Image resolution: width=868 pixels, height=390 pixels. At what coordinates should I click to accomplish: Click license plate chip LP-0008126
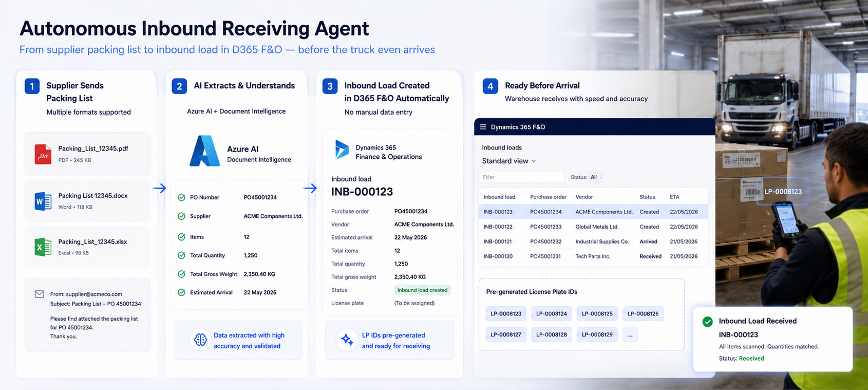[643, 313]
